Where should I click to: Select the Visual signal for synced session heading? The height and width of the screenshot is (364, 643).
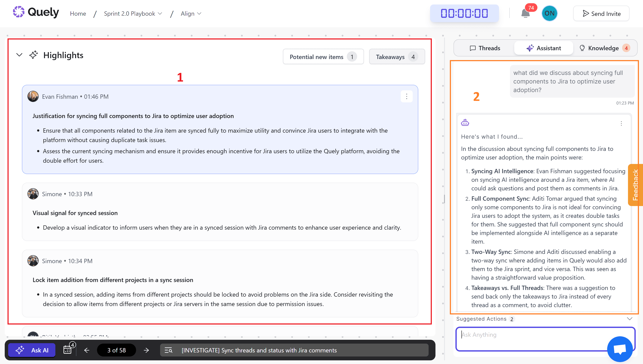pyautogui.click(x=75, y=213)
